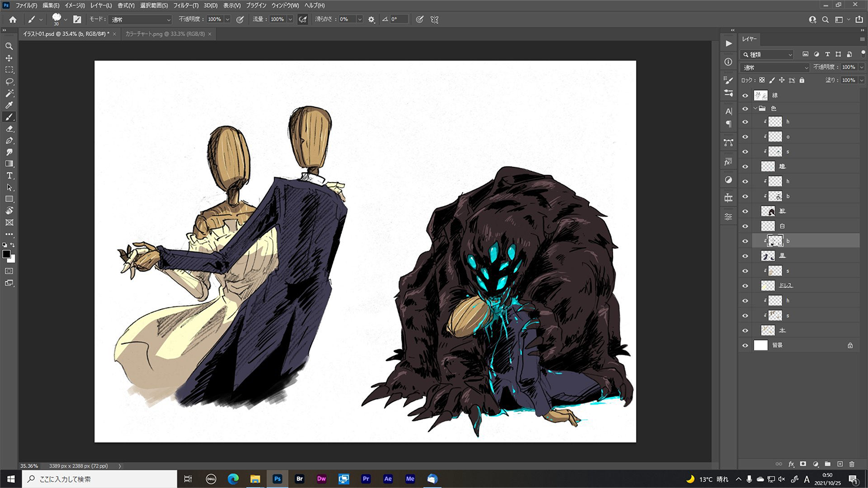Screen dimensions: 868x488
Task: Open the フィルター(T) menu
Action: click(186, 5)
